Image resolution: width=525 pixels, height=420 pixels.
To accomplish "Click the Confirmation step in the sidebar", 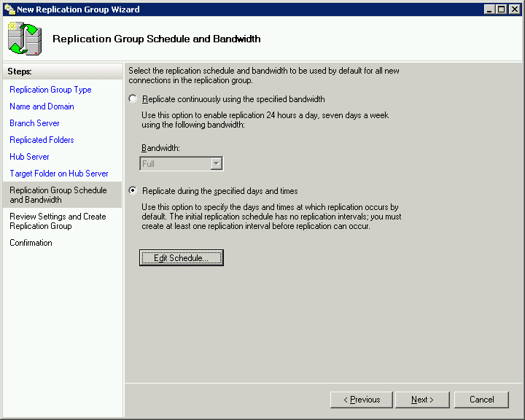I will click(31, 243).
